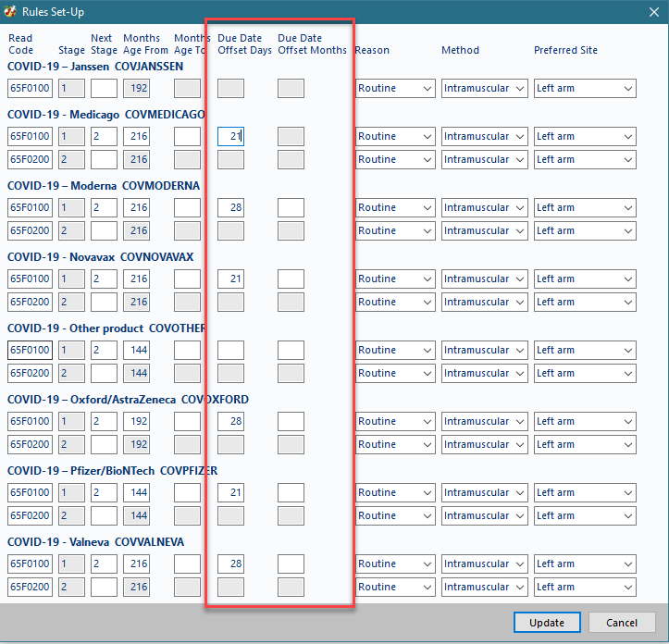Click the Cancel button
This screenshot has width=669, height=644.
(x=622, y=623)
